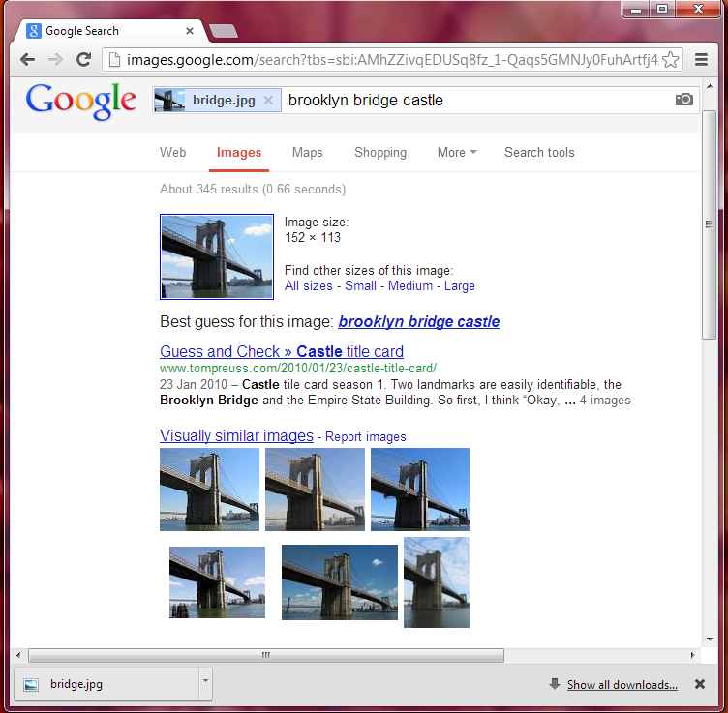Click the address bar URL
The image size is (728, 713).
point(392,60)
